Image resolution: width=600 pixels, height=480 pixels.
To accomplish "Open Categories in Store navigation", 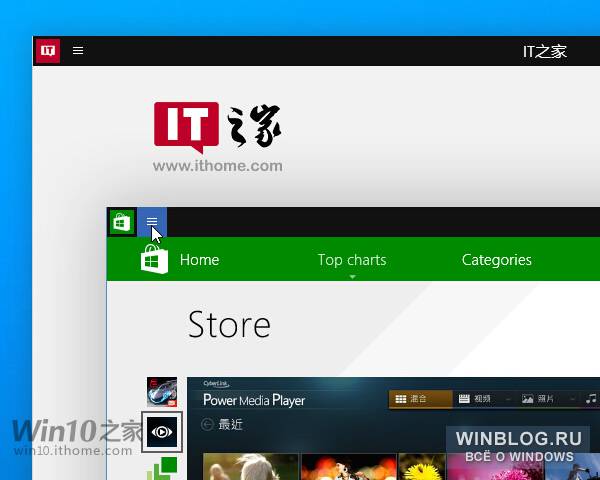I will point(497,260).
